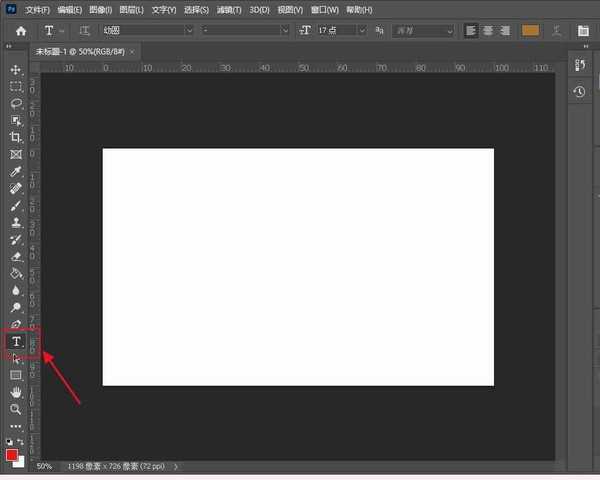
Task: Select the Zoom magnifier tool
Action: 16,409
